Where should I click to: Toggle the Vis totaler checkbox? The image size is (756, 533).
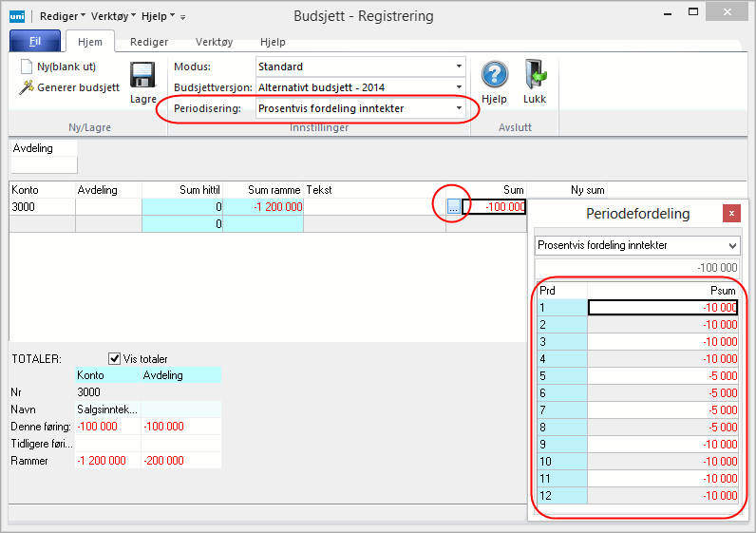point(115,358)
